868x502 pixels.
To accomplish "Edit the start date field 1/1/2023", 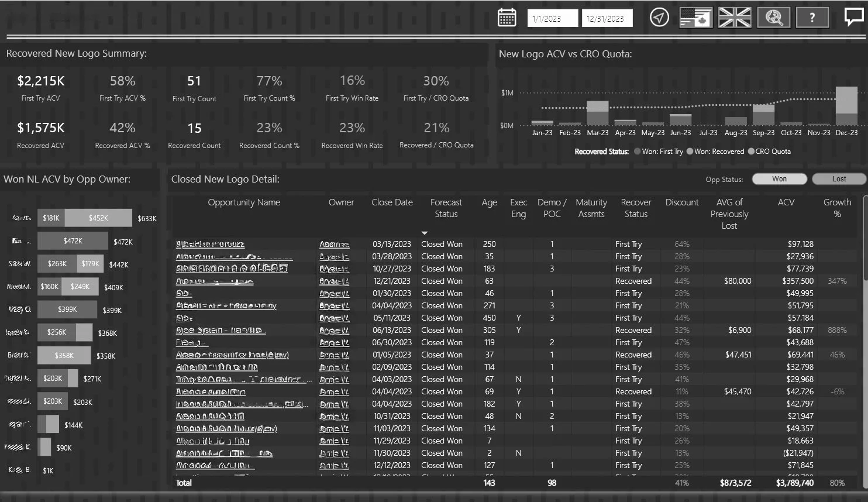I will coord(552,19).
